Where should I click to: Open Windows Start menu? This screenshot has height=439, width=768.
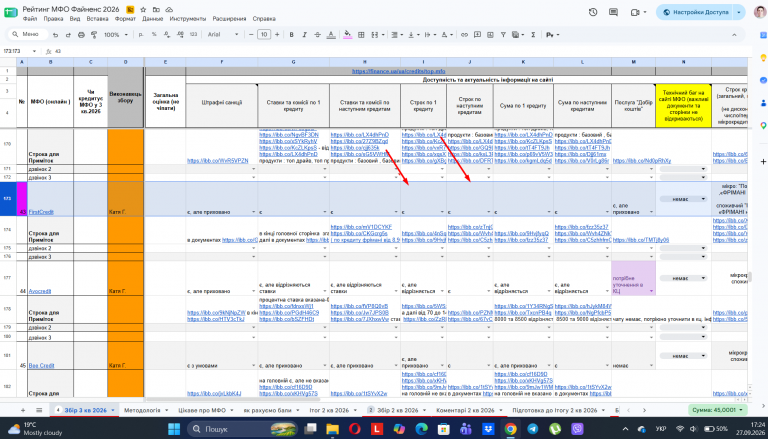coord(174,429)
